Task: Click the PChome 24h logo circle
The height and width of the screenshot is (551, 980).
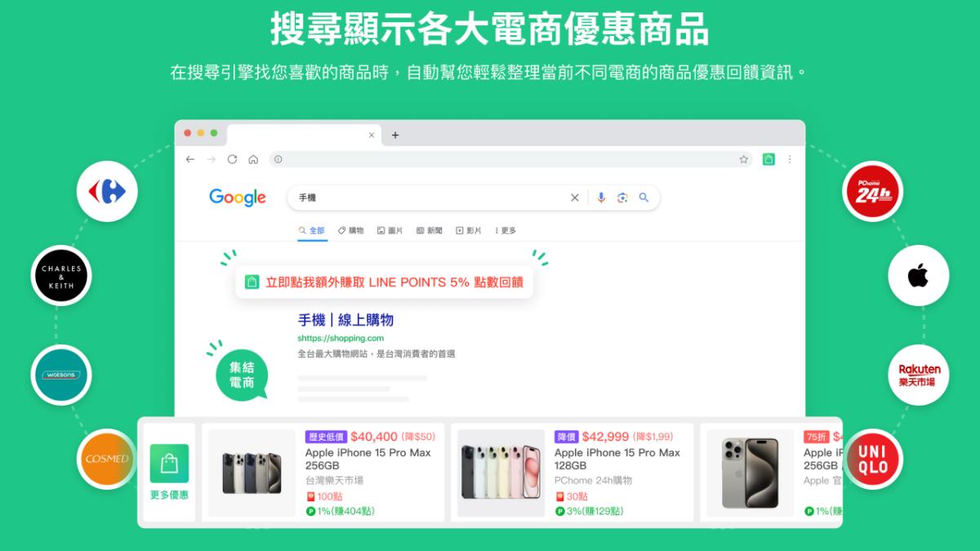Action: [873, 192]
